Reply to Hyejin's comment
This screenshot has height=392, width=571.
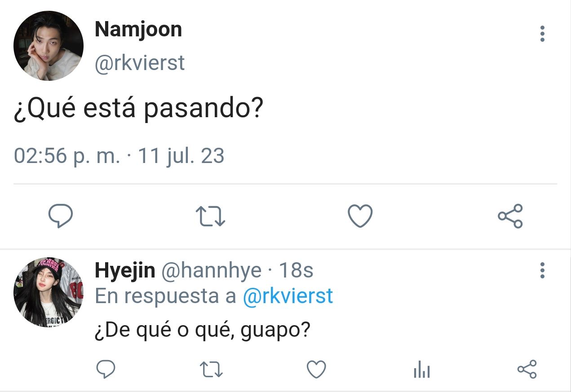coord(106,370)
